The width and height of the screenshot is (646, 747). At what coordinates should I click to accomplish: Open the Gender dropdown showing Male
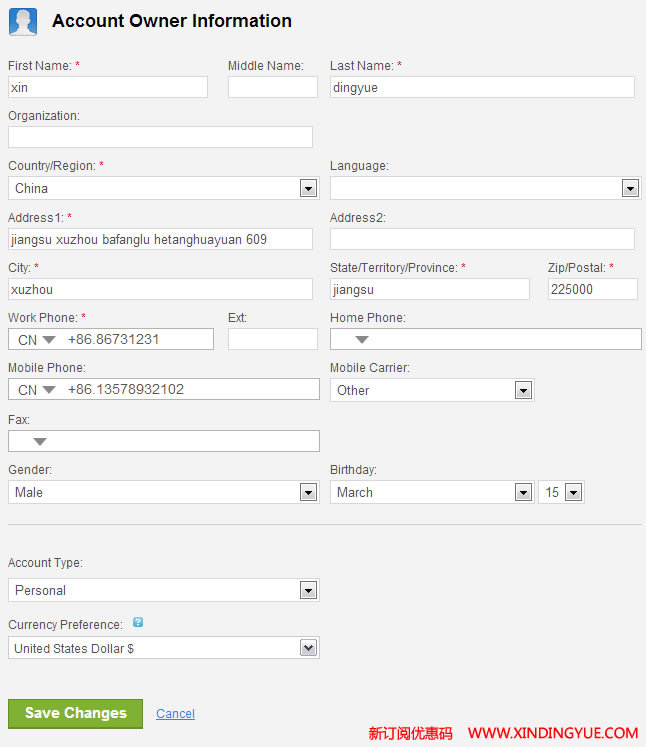tap(163, 492)
